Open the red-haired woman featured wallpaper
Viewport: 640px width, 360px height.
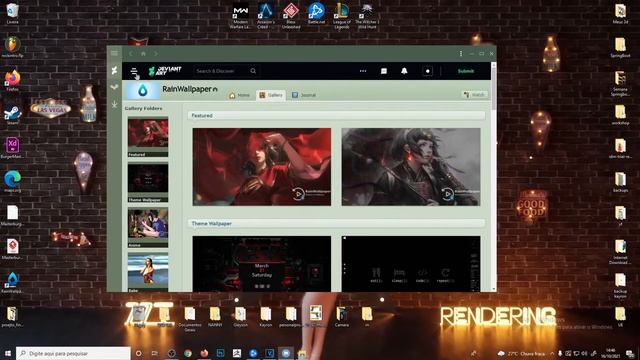click(262, 167)
